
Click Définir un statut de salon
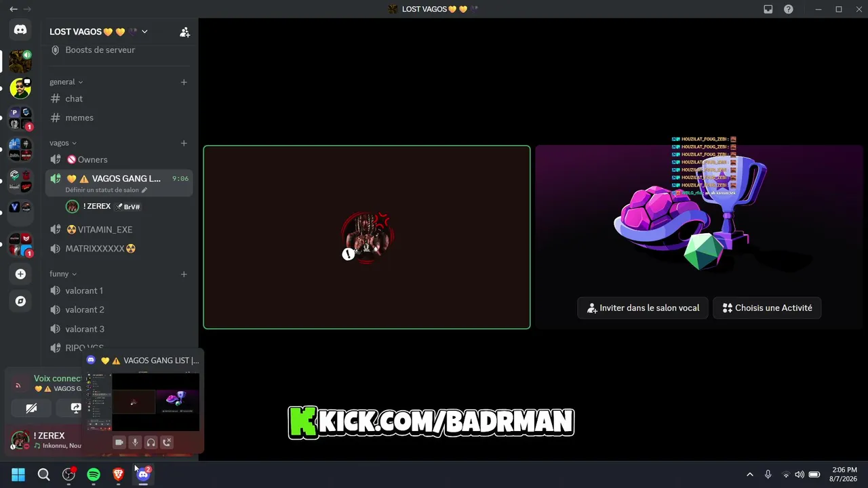point(106,190)
